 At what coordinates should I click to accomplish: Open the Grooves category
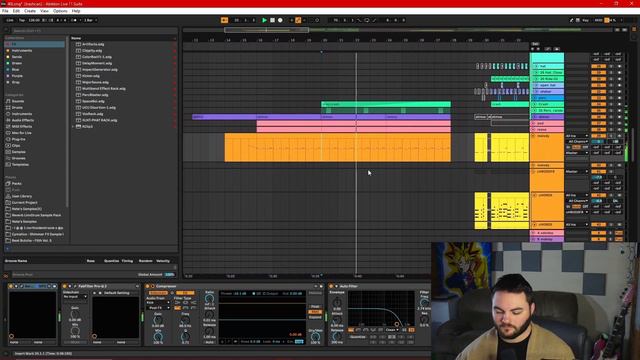[18, 158]
